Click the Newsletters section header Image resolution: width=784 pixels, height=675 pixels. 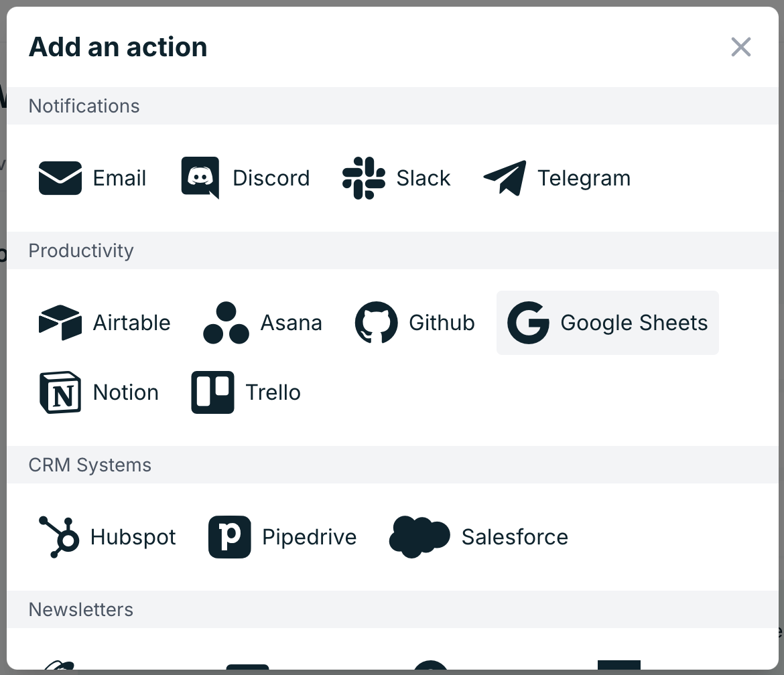(x=80, y=609)
